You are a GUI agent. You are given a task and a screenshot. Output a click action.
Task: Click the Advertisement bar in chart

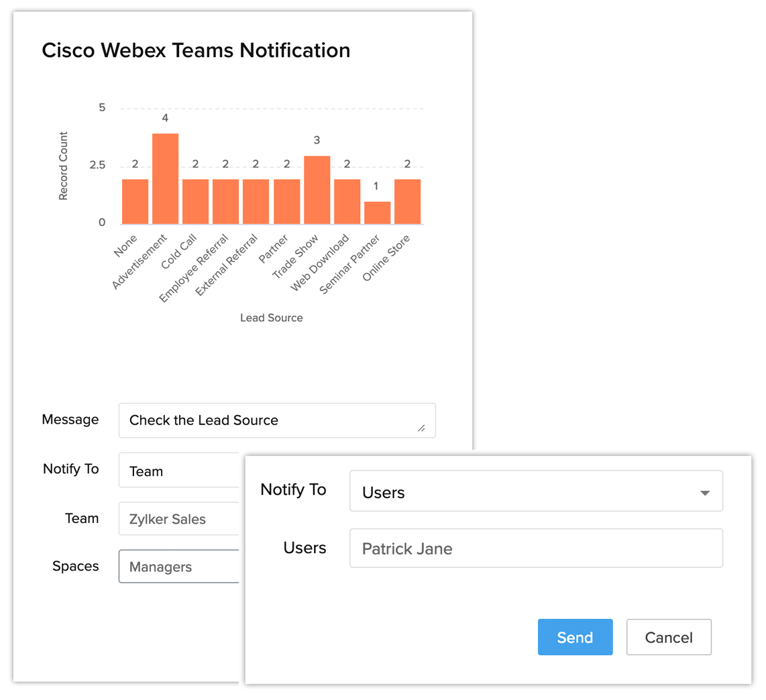click(165, 179)
